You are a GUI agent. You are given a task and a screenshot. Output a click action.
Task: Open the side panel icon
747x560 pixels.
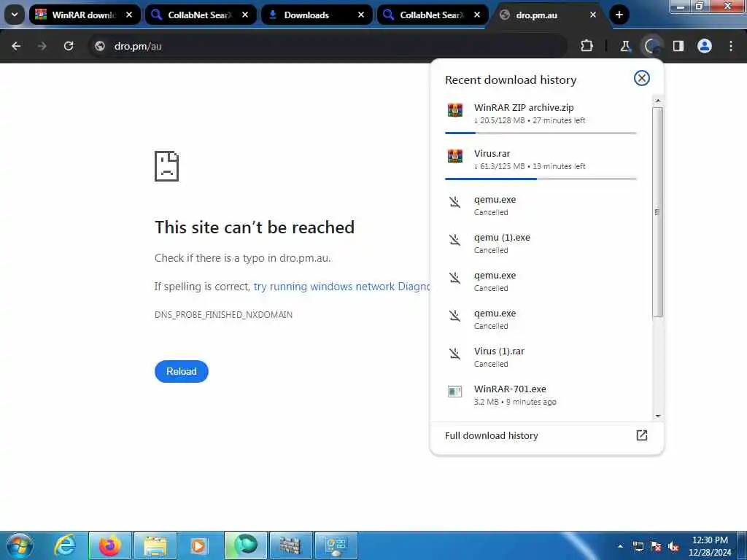pyautogui.click(x=678, y=46)
